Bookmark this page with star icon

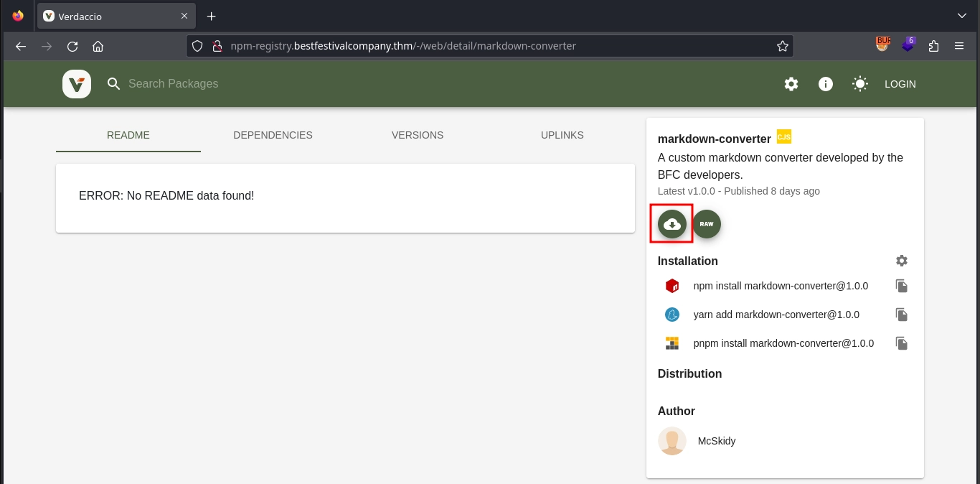point(782,46)
